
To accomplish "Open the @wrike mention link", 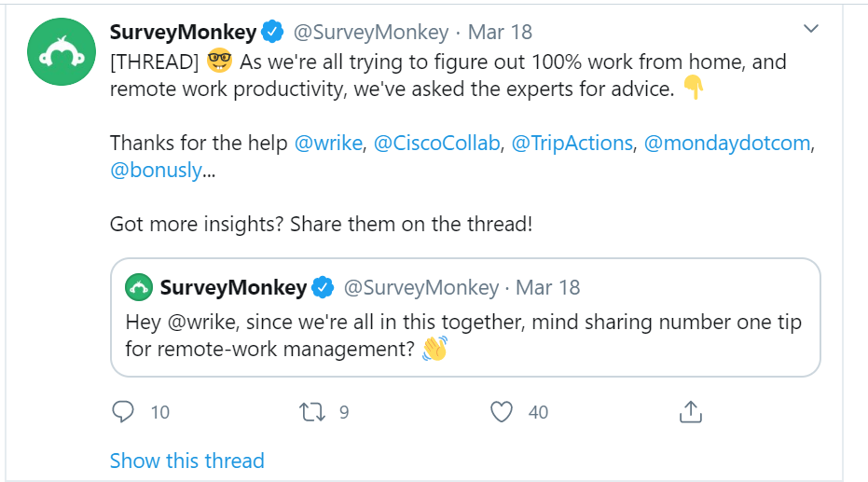I will pos(328,144).
